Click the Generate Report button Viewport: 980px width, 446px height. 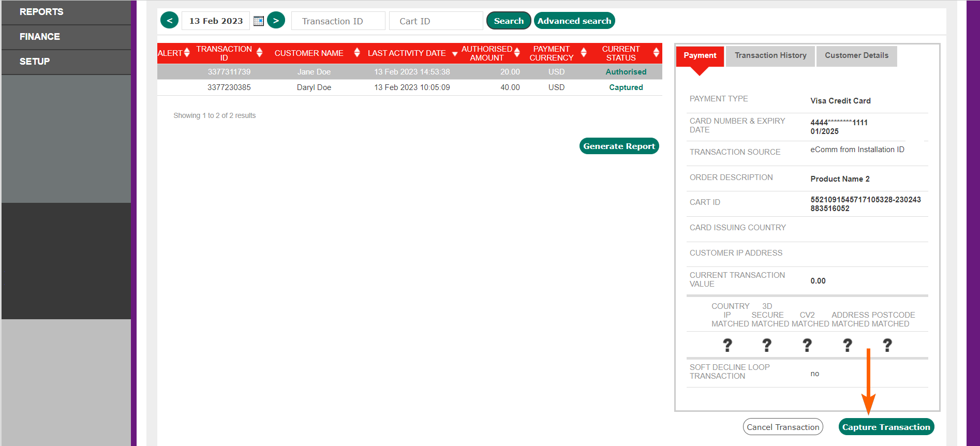click(619, 146)
